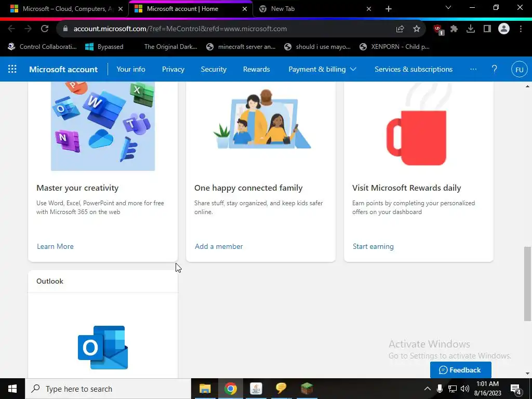The image size is (532, 399).
Task: Open a new tab with the plus button
Action: (389, 9)
